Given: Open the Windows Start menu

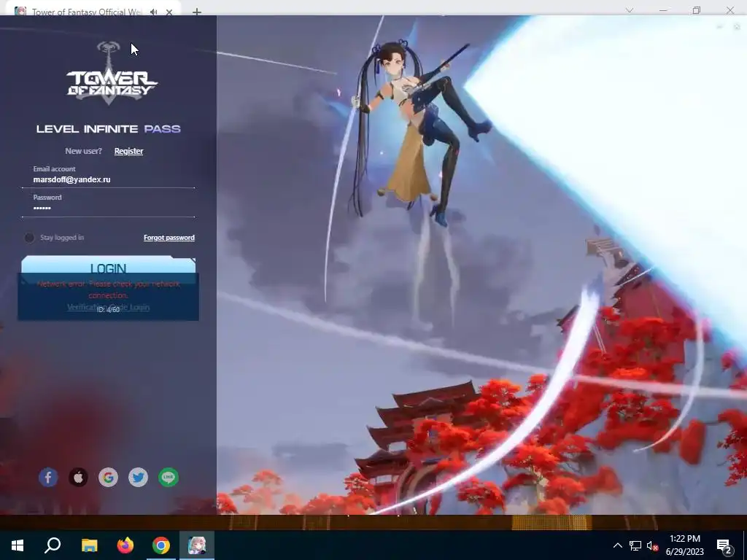Looking at the screenshot, I should tap(18, 545).
